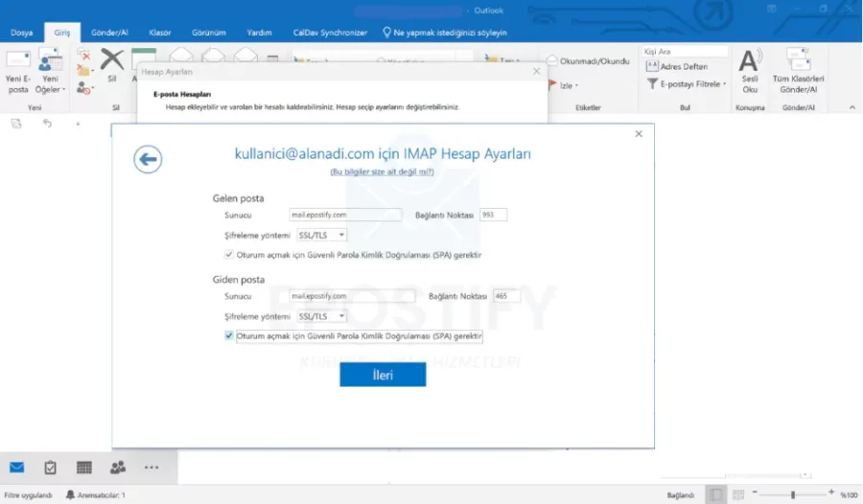Click zoom in plus in status bar
863x504 pixels.
click(831, 492)
